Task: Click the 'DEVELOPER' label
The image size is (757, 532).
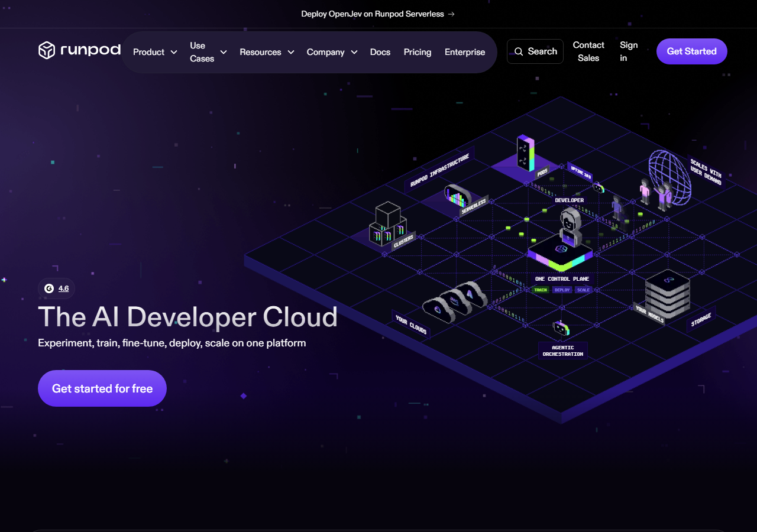Action: coord(570,200)
